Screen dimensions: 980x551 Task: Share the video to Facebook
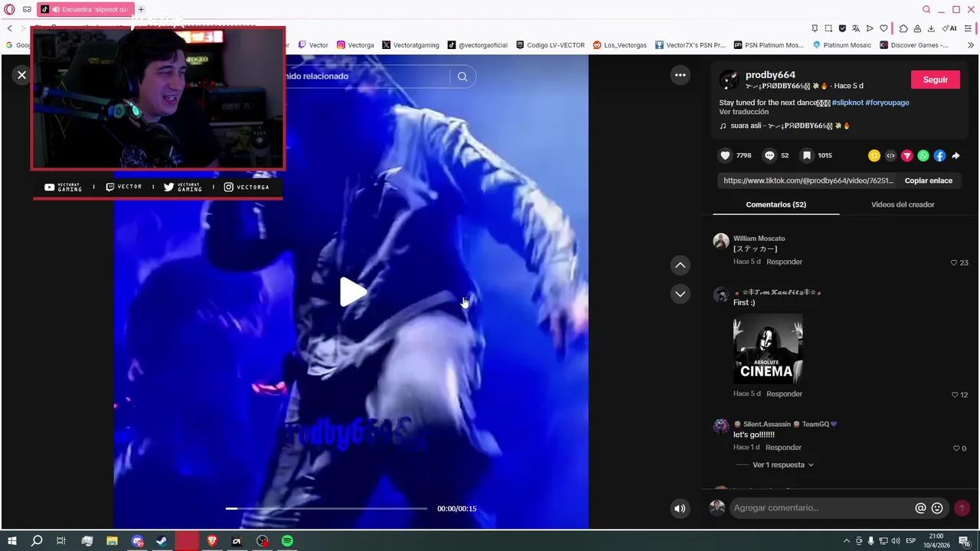(939, 155)
